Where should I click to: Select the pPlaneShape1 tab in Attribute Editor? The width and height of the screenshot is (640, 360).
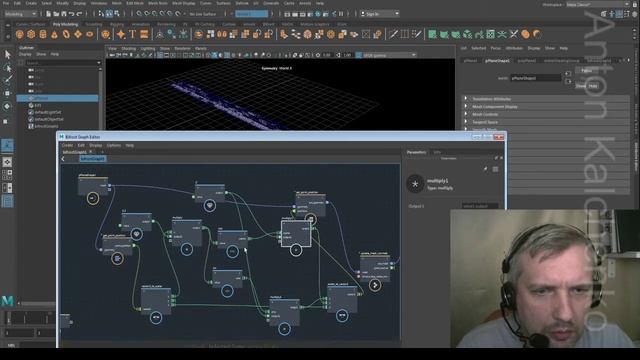point(497,61)
